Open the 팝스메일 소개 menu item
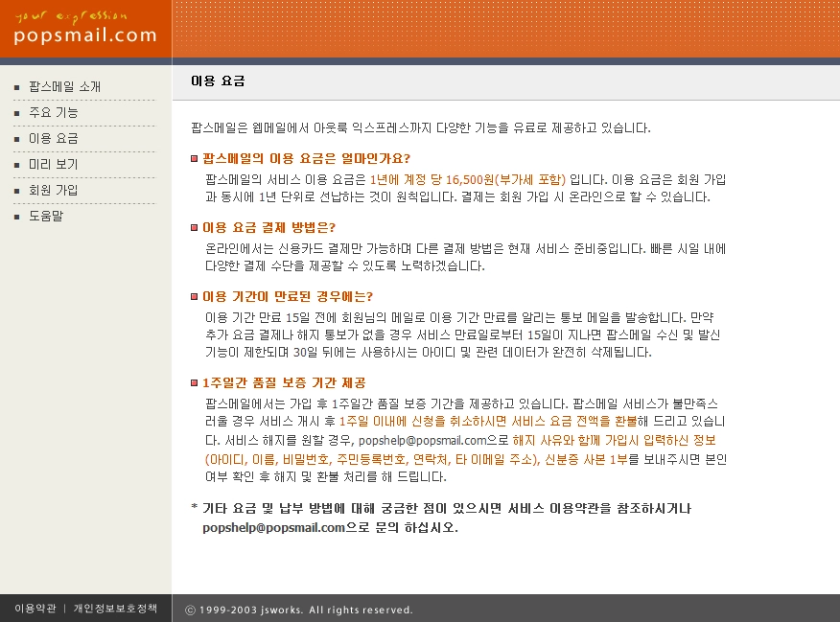This screenshot has height=622, width=840. 64,86
